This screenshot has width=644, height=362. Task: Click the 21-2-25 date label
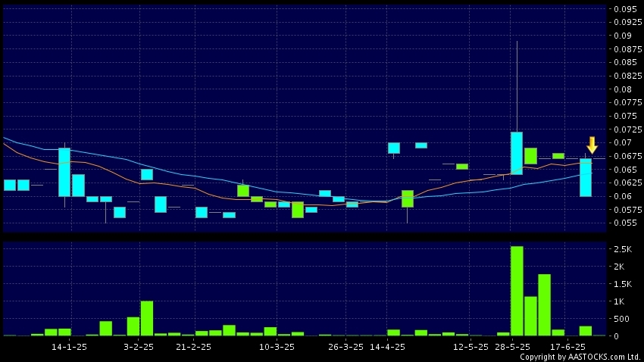pyautogui.click(x=193, y=347)
